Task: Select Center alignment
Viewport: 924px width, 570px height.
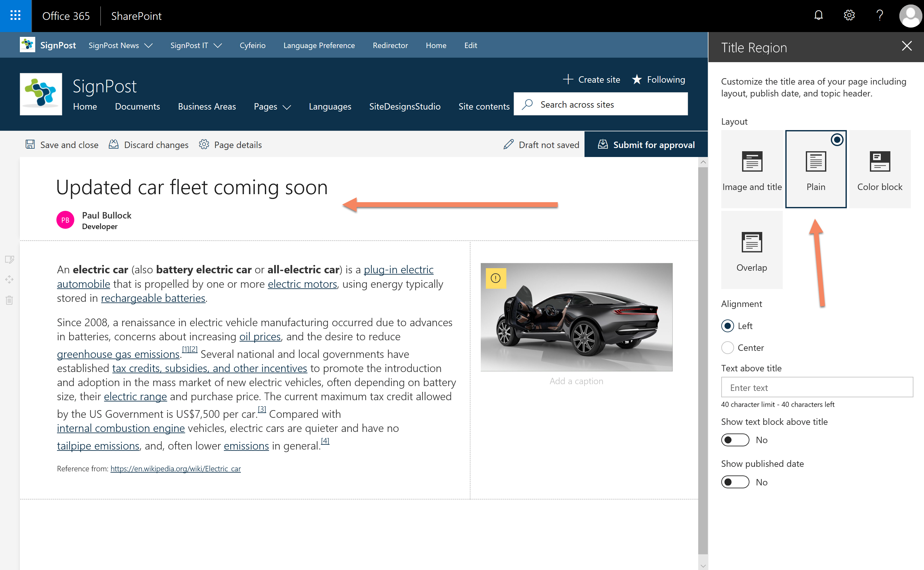Action: tap(727, 348)
